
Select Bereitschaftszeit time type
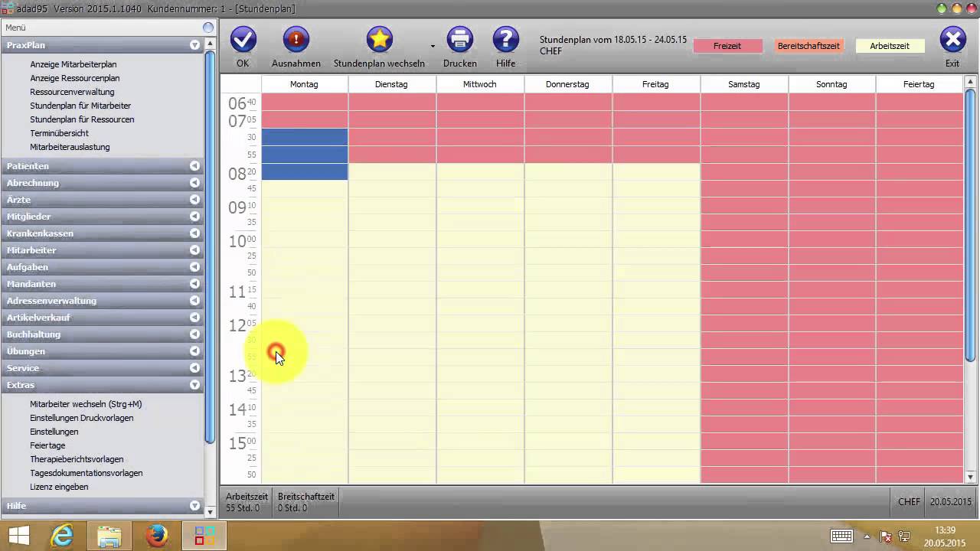(808, 46)
